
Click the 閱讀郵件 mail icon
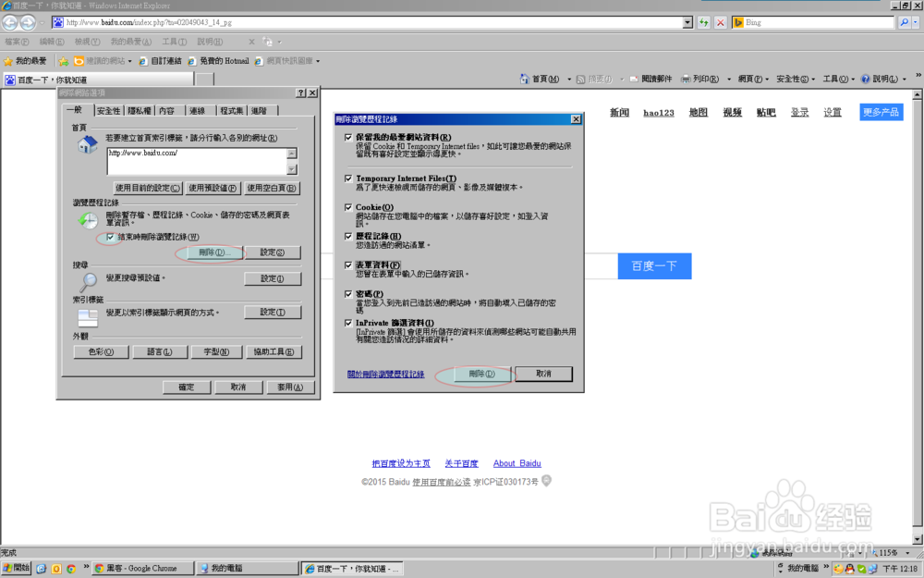tap(634, 79)
